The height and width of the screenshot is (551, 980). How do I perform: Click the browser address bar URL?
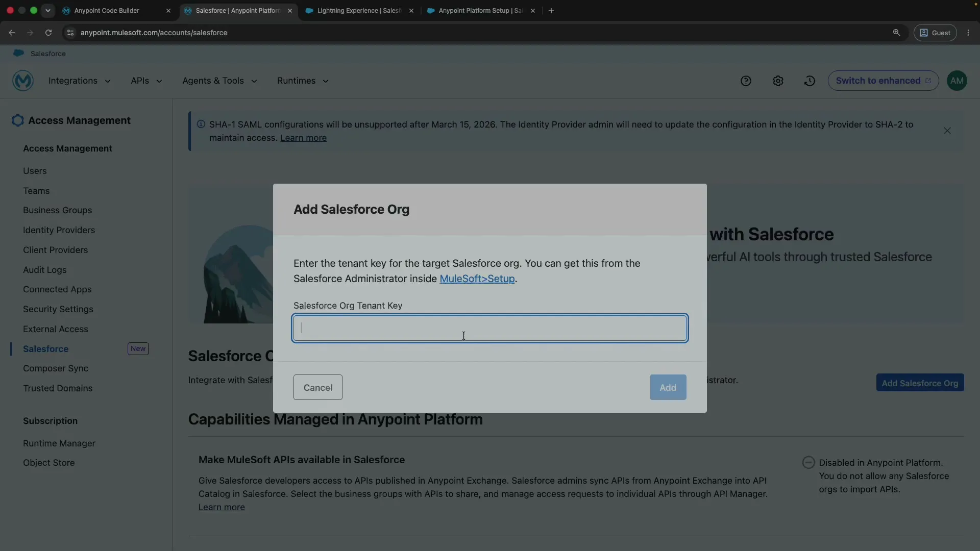pyautogui.click(x=154, y=33)
